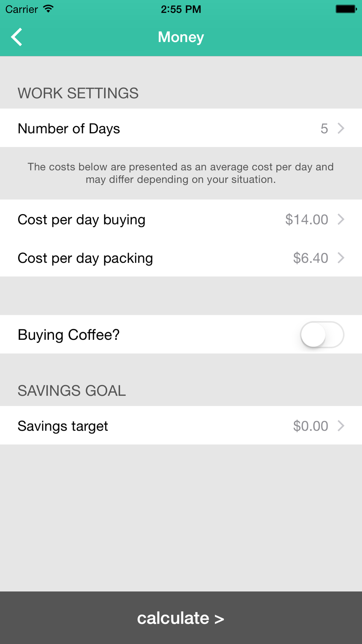The width and height of the screenshot is (362, 644).
Task: Open Cost per day packing chevron
Action: [x=341, y=258]
